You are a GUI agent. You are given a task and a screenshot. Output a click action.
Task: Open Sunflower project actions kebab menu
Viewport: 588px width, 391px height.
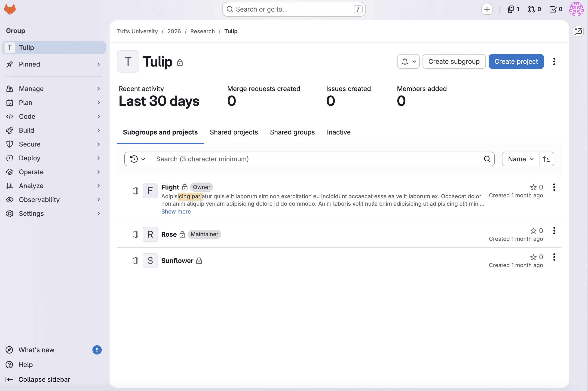[554, 257]
